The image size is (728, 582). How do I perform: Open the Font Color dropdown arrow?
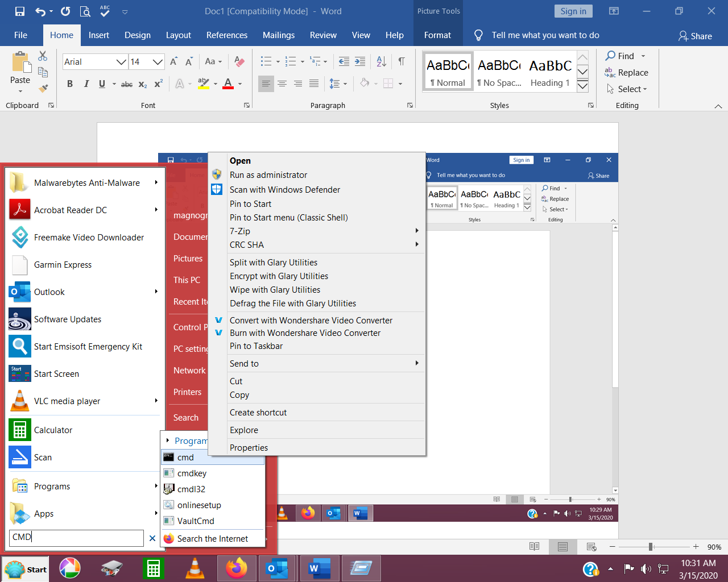(x=240, y=84)
